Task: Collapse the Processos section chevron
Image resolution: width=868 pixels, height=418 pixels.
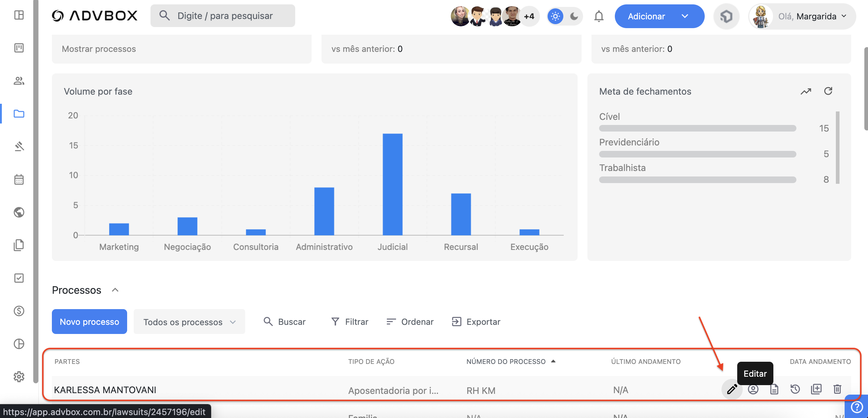Action: pyautogui.click(x=115, y=290)
